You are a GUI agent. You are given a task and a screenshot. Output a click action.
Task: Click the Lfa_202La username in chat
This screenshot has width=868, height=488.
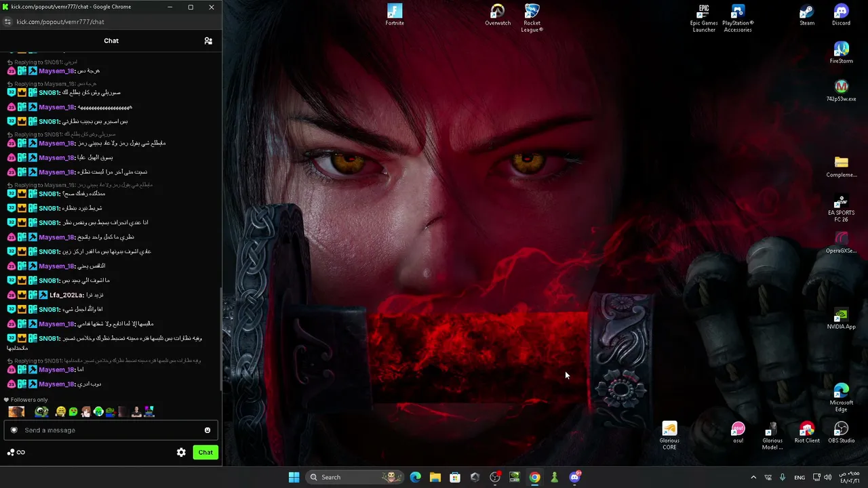tap(66, 295)
